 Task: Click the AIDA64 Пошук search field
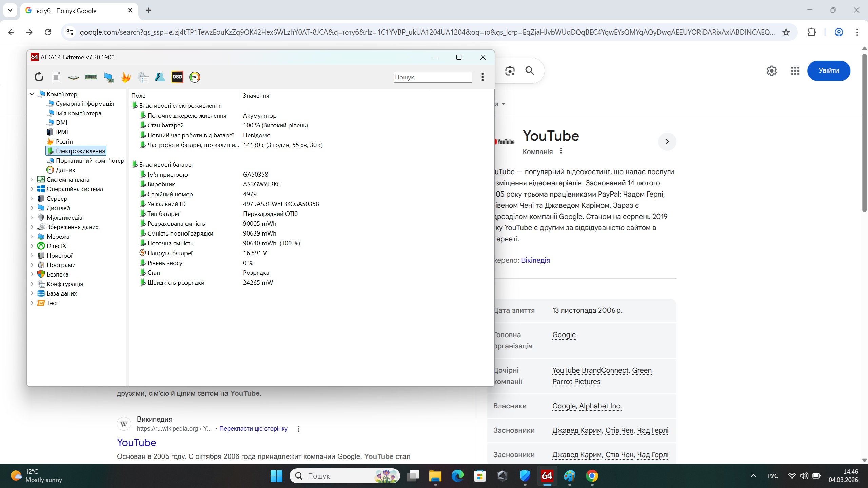[x=432, y=77]
